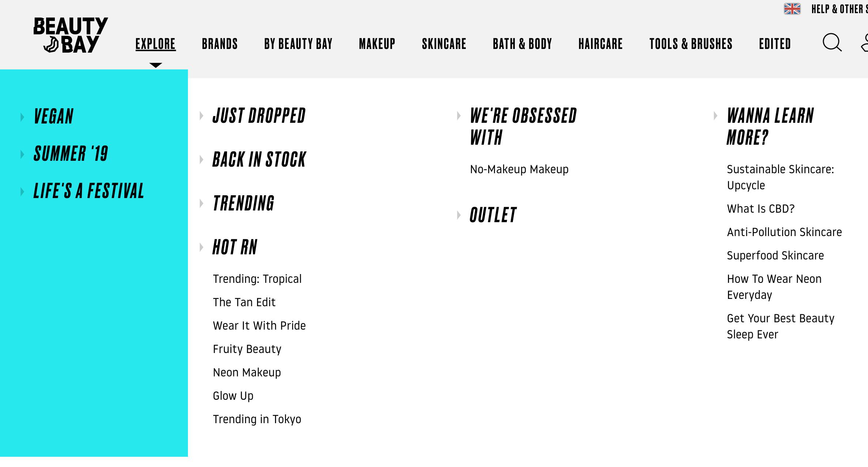Open search with the magnifier icon
The image size is (868, 467).
point(832,43)
